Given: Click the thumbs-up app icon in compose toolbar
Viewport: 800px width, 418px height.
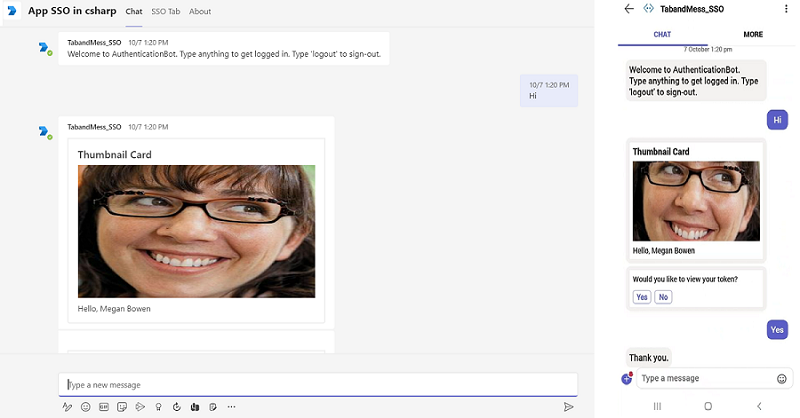Looking at the screenshot, I should (195, 407).
